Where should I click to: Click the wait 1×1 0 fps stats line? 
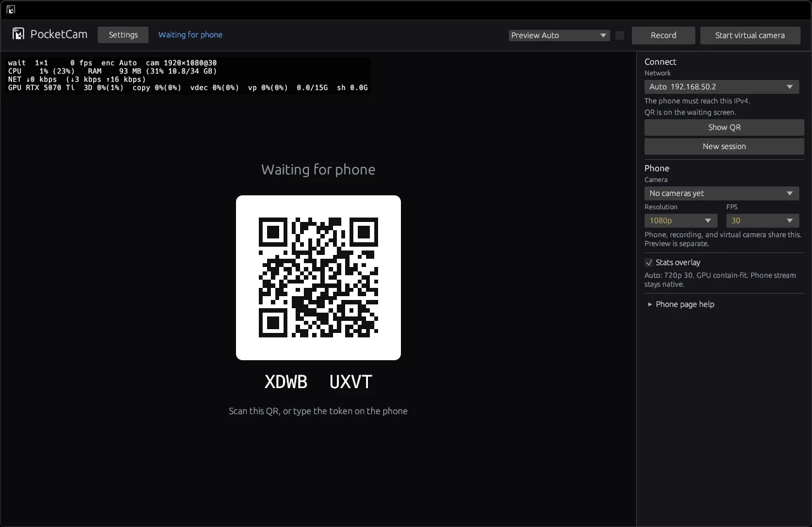[112, 63]
